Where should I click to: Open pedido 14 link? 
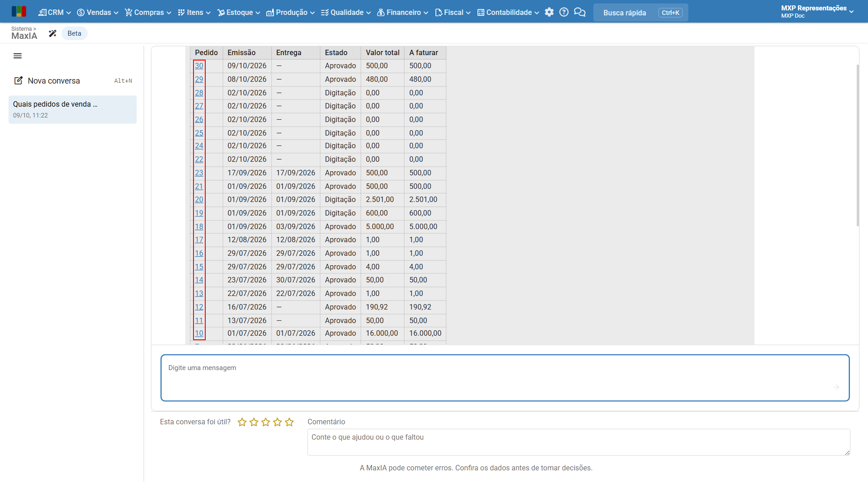click(199, 280)
